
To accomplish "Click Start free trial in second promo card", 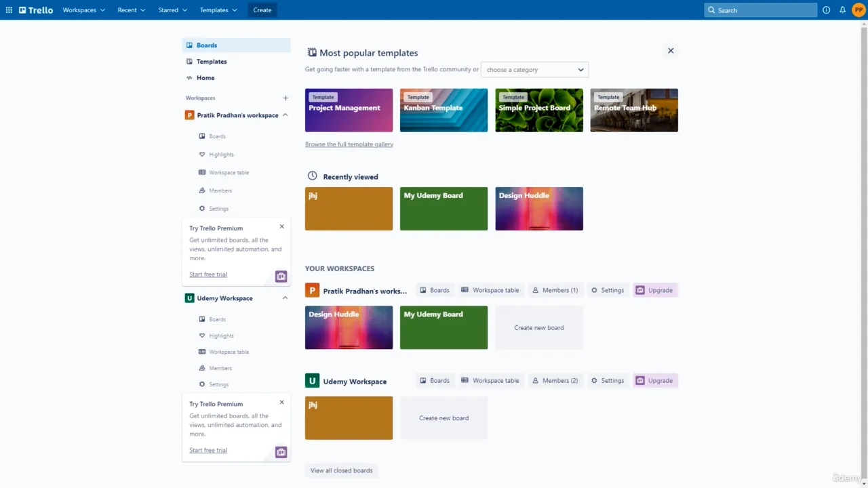I will pyautogui.click(x=208, y=450).
